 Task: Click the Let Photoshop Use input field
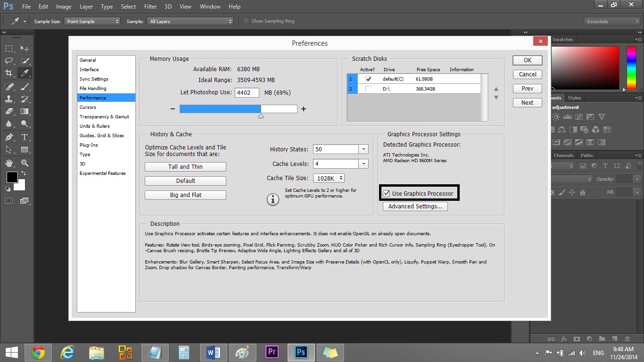click(x=247, y=93)
